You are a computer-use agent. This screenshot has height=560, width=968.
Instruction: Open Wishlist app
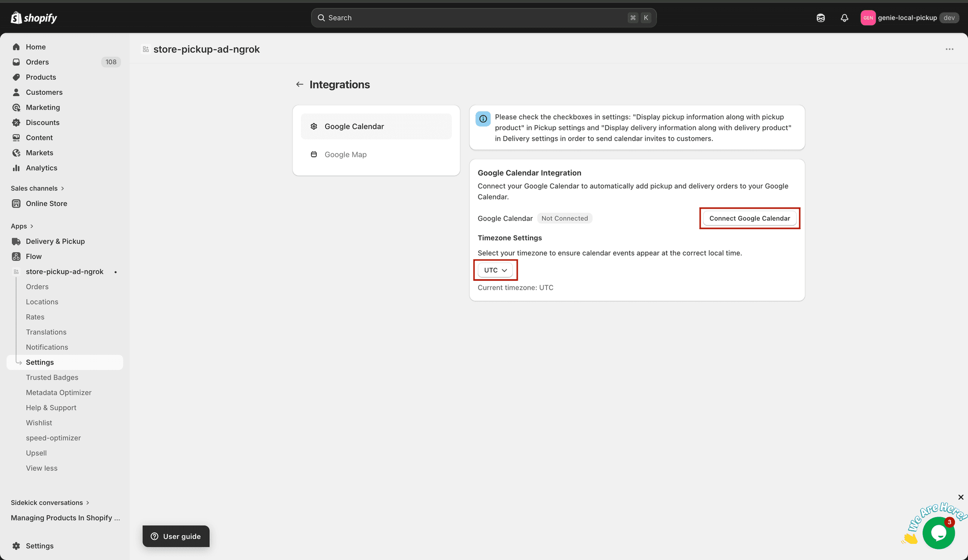(x=39, y=423)
